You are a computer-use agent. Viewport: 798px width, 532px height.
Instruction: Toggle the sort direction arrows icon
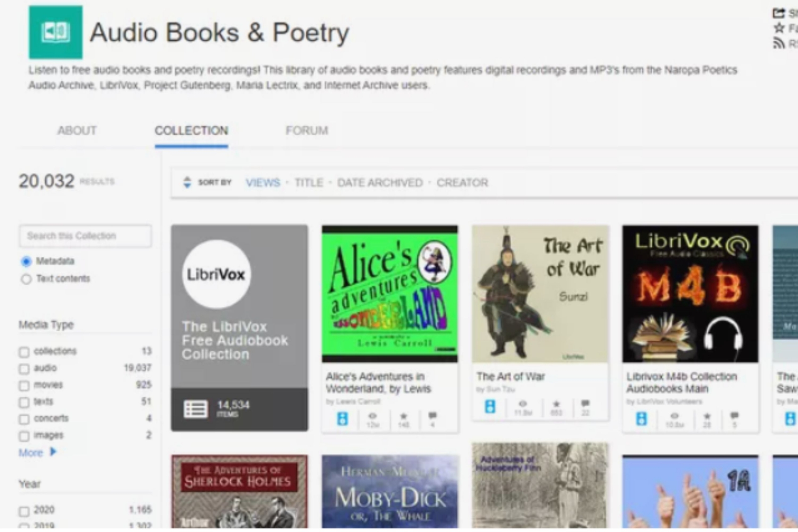187,182
